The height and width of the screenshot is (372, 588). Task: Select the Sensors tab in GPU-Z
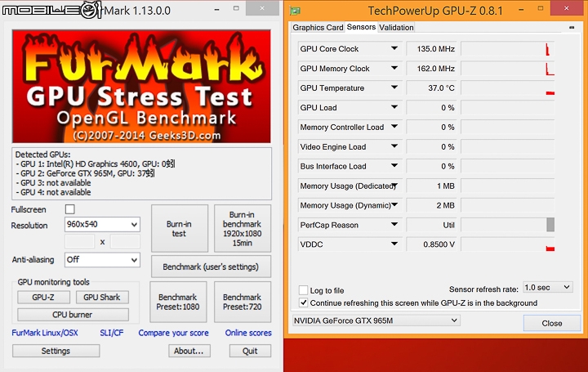(x=361, y=27)
